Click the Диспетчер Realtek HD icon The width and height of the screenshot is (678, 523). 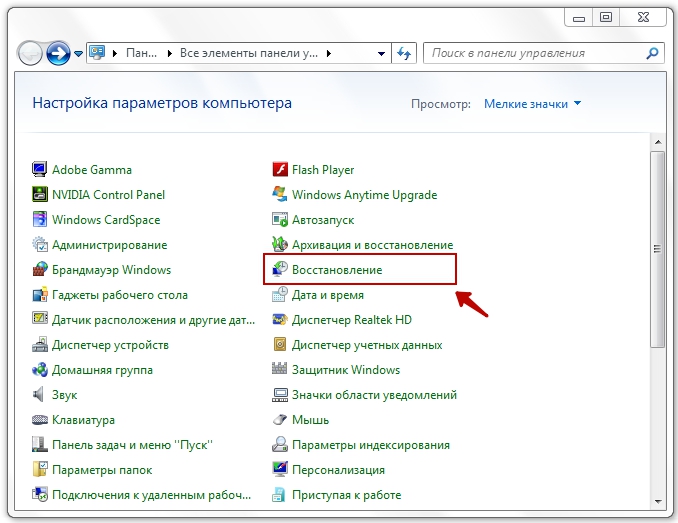click(280, 319)
